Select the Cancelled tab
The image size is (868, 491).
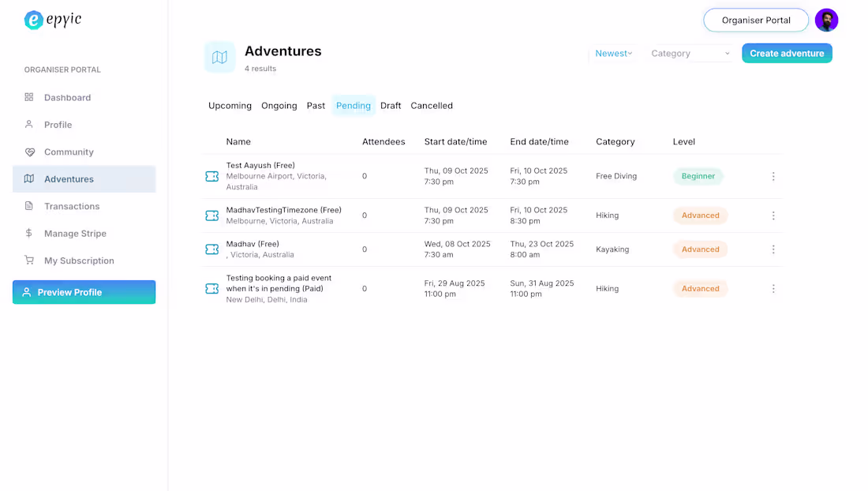pos(432,106)
